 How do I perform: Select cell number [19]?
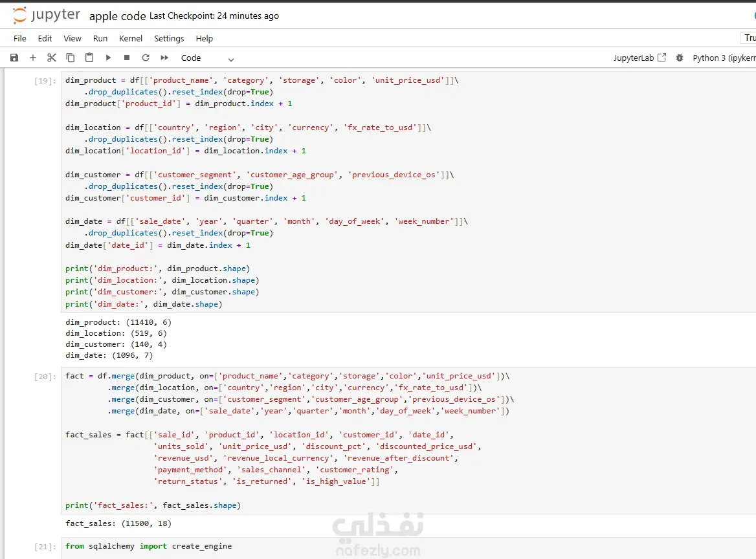tap(45, 80)
